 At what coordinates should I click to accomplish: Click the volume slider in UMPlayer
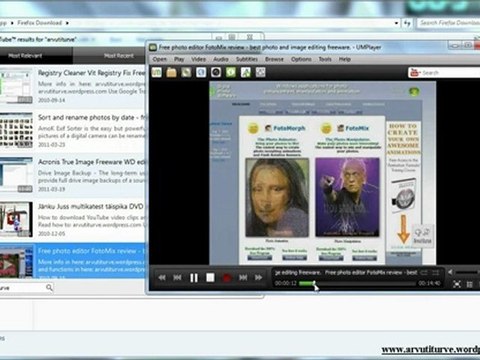[x=467, y=272]
